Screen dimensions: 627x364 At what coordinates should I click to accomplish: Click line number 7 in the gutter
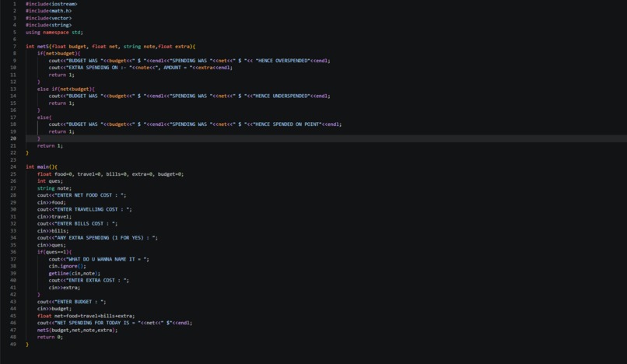coord(15,47)
